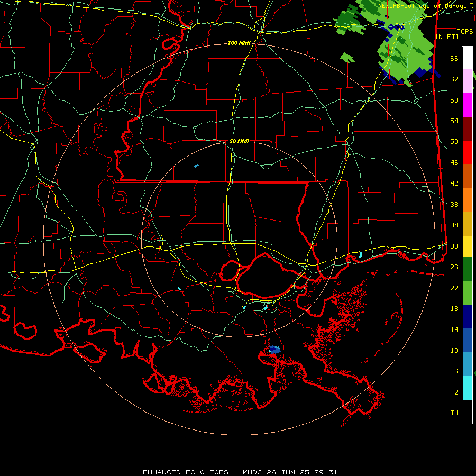Select the light green legend band
This screenshot has width=476, height=476.
point(467,293)
